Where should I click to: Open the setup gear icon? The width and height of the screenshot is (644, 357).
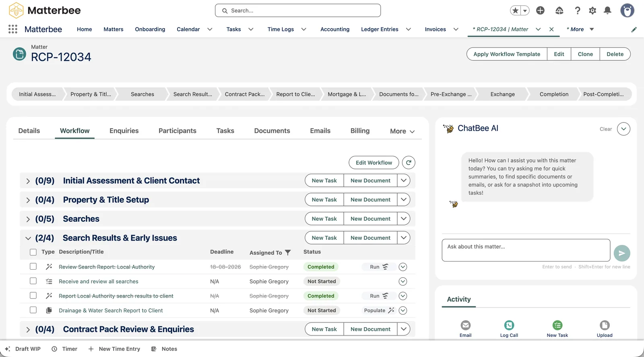pos(592,10)
